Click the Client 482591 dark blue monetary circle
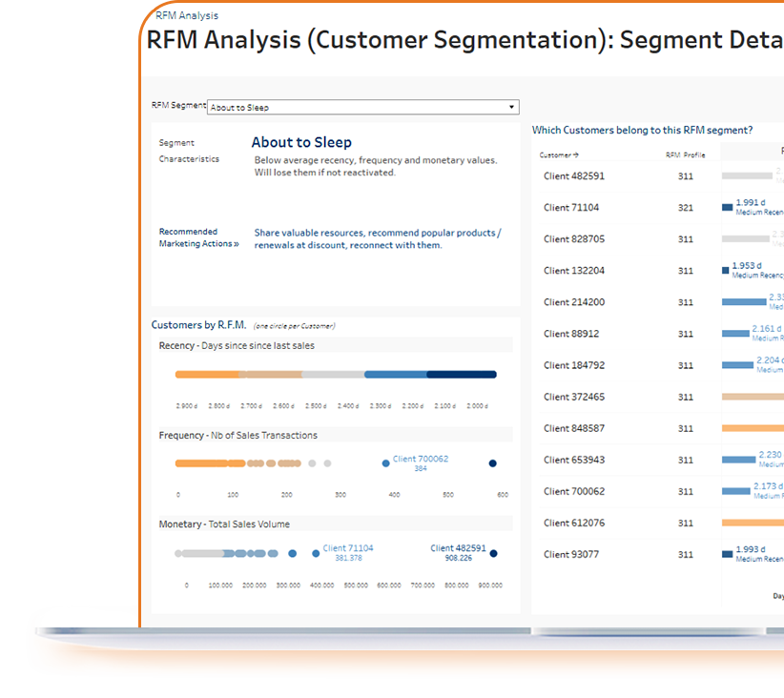Screen dimensions: 784x698 pos(493,552)
